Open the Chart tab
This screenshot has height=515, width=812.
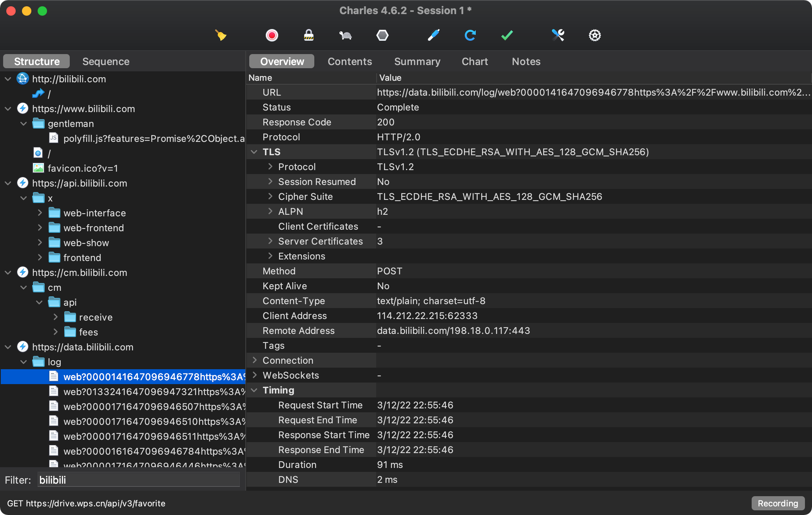click(475, 62)
